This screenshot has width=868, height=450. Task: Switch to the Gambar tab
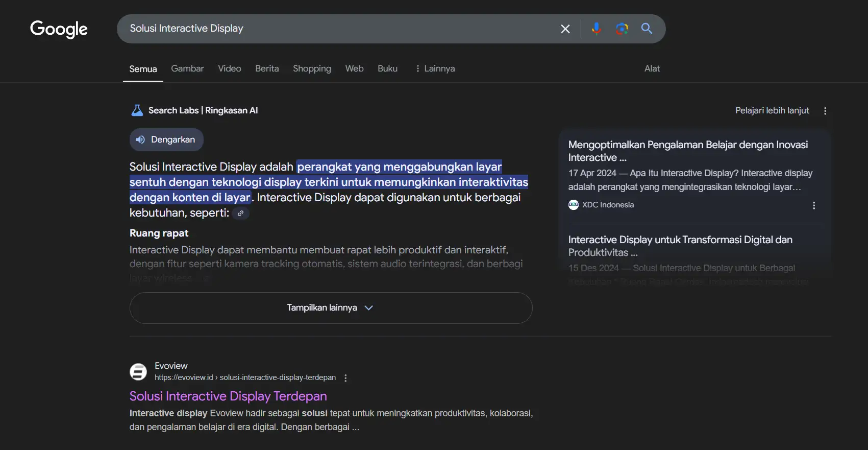tap(187, 68)
